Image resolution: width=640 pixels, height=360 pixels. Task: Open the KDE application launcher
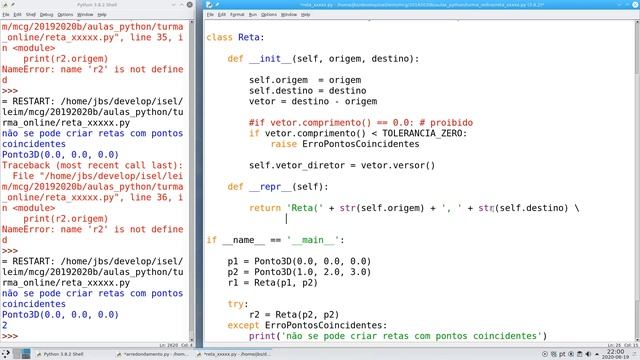coord(6,354)
